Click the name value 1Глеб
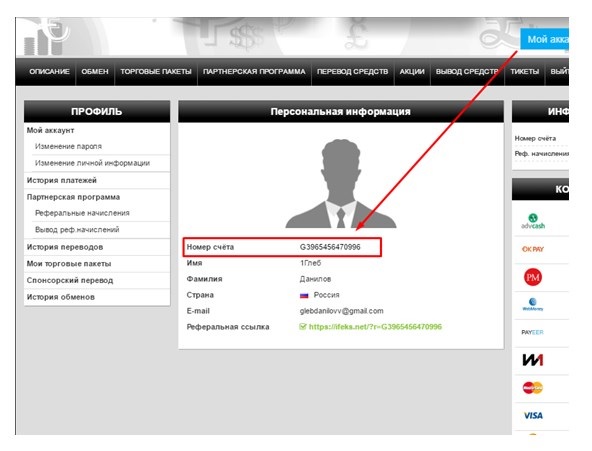This screenshot has width=592, height=451. (x=310, y=263)
